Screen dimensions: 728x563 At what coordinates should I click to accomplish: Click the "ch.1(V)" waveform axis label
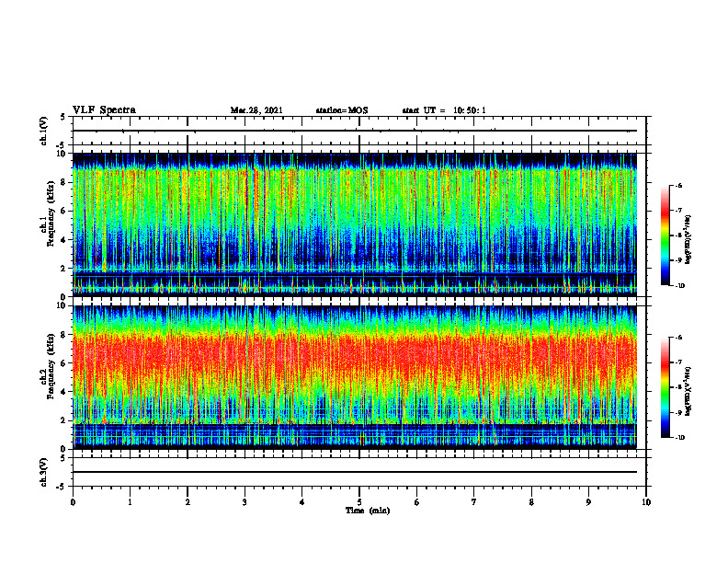click(x=43, y=131)
